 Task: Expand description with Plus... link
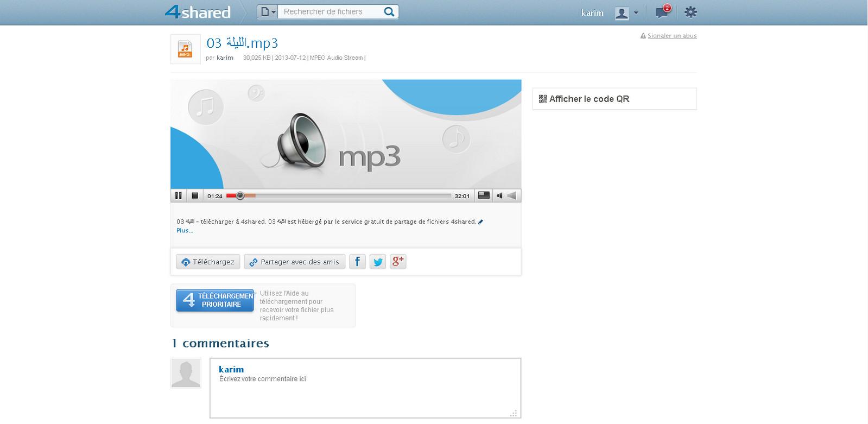tap(185, 230)
